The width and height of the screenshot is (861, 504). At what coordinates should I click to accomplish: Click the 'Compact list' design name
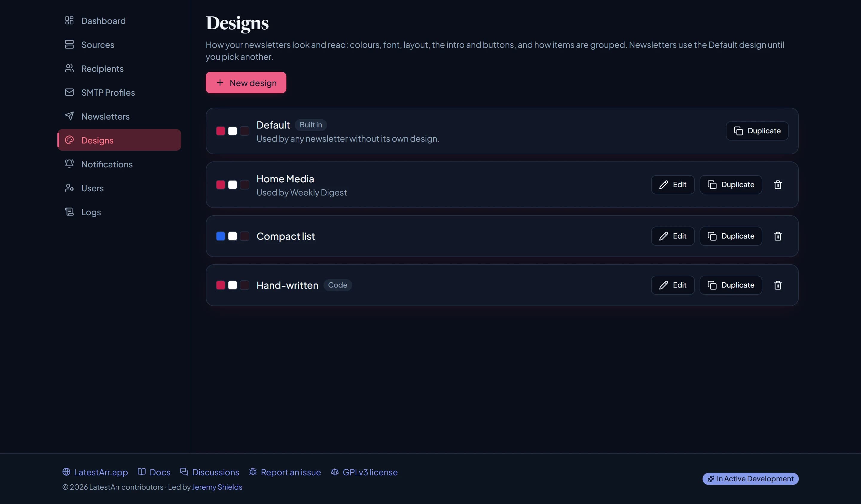pyautogui.click(x=286, y=236)
